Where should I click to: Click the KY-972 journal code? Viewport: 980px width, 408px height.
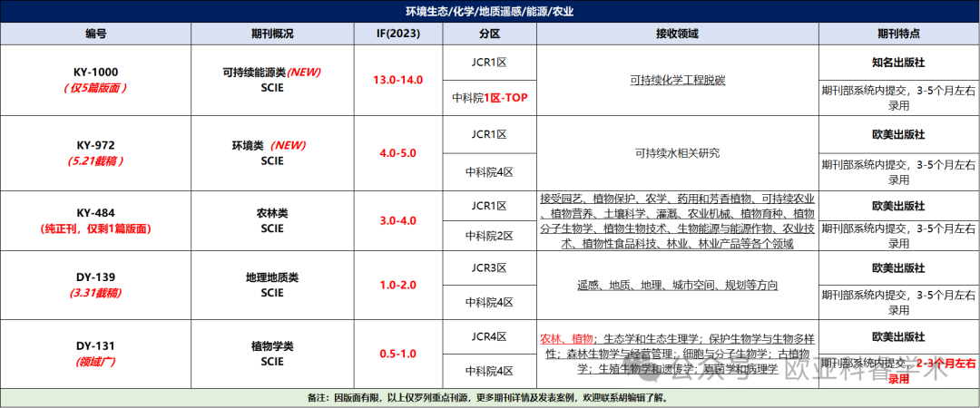96,145
